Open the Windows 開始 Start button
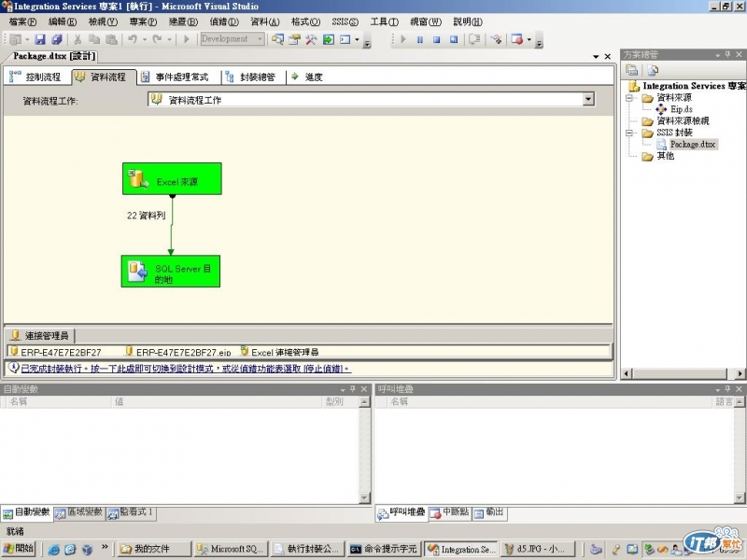 click(19, 549)
